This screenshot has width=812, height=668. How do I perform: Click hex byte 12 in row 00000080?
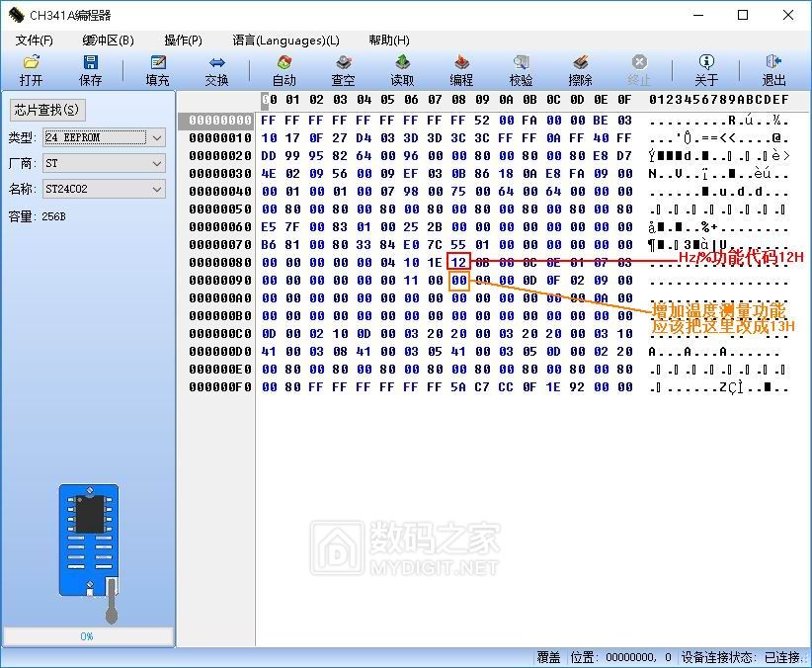coord(458,262)
